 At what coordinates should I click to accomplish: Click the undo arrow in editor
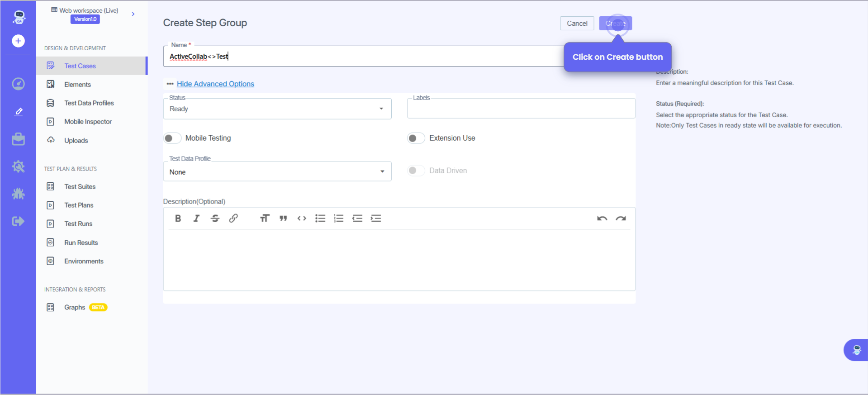[602, 219]
